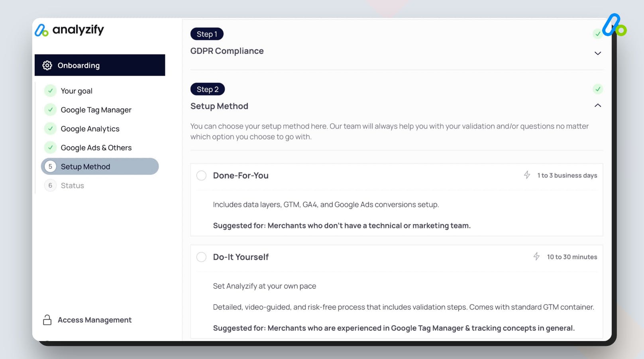This screenshot has height=359, width=644.
Task: Select the Done-For-You radio option
Action: [x=202, y=176]
